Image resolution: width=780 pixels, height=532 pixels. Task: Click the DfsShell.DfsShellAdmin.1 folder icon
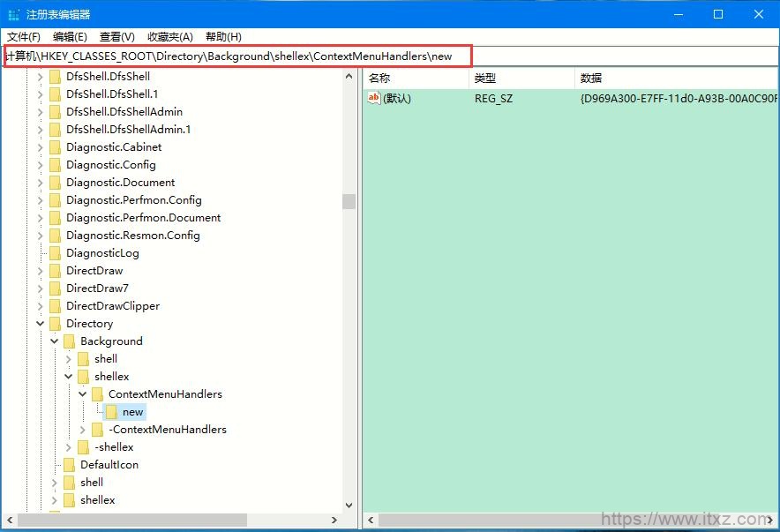[56, 130]
